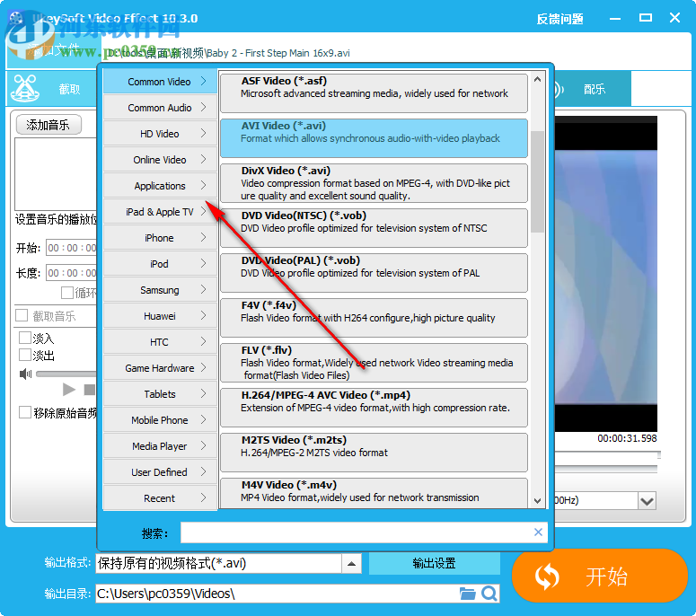Image resolution: width=696 pixels, height=616 pixels.
Task: Click the orange 开始 start button
Action: [x=600, y=576]
